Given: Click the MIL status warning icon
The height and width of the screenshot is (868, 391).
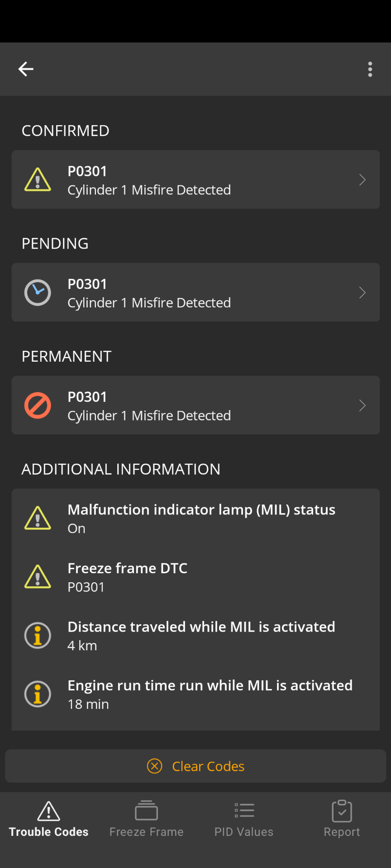Looking at the screenshot, I should click(x=38, y=518).
